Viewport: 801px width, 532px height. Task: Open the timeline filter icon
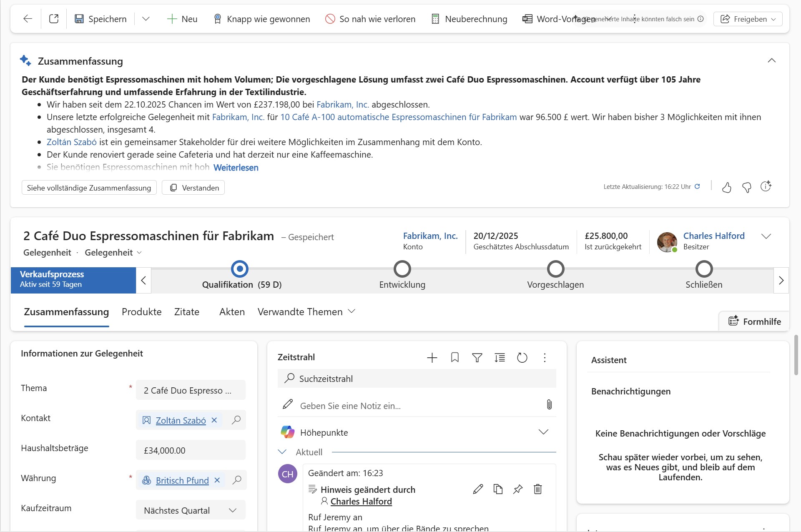[477, 357]
